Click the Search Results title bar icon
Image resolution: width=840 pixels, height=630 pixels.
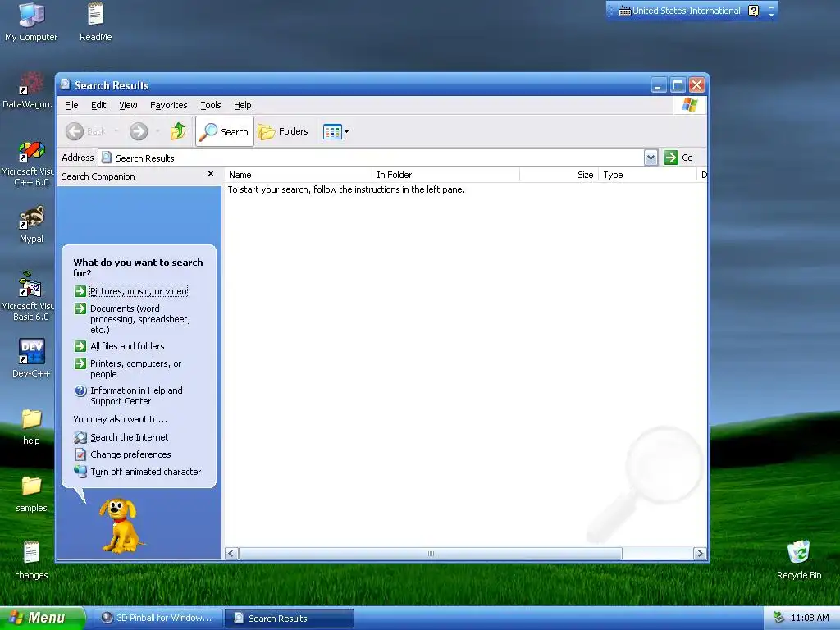pos(66,84)
